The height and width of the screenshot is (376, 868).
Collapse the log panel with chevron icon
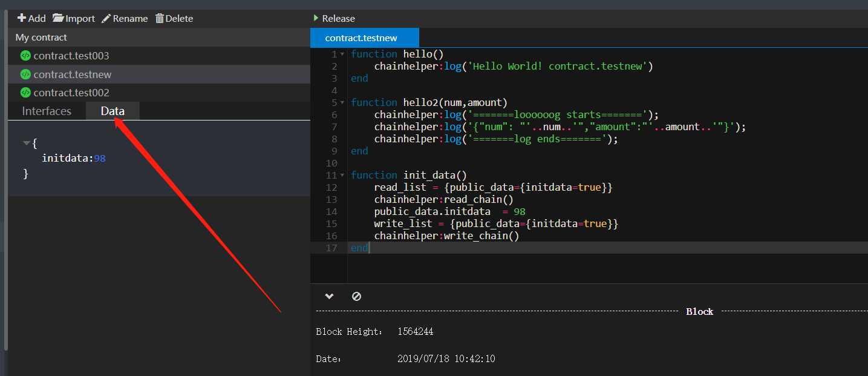pos(329,296)
